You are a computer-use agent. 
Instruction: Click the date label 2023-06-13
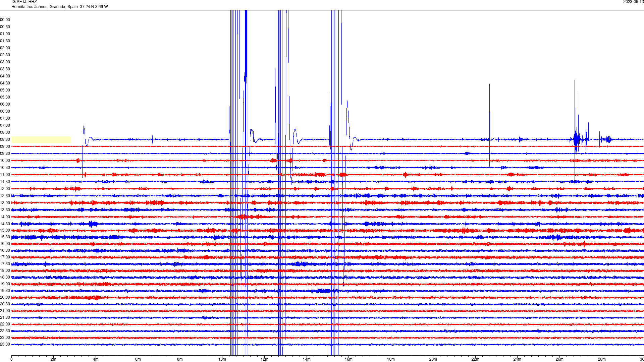633,2
